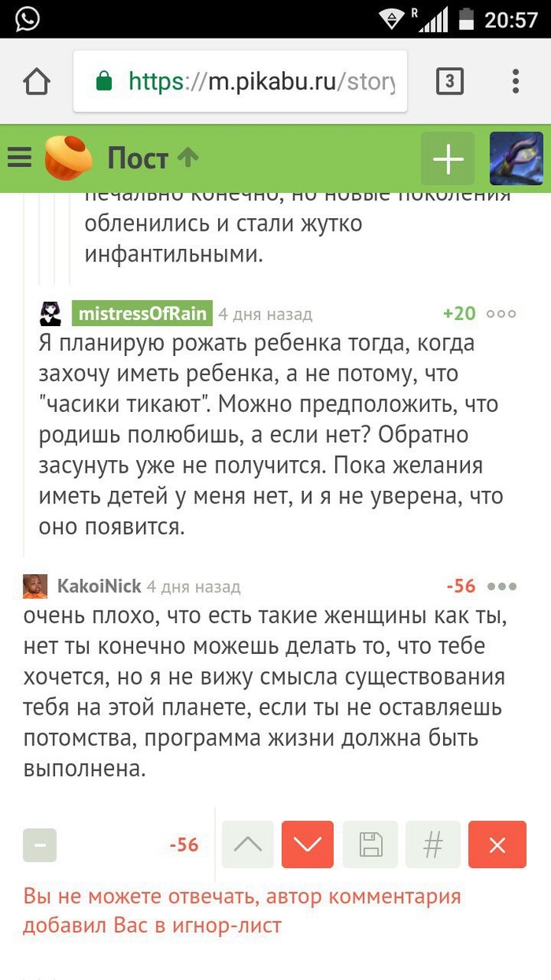Viewport: 551px width, 980px height.
Task: Open the user profile avatar
Action: click(x=516, y=158)
